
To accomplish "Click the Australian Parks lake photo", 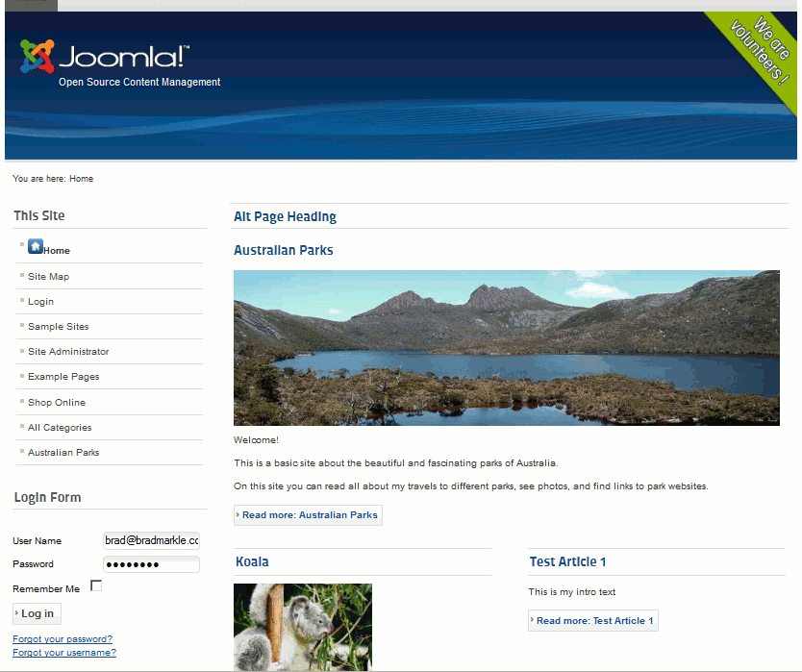I will [x=507, y=348].
